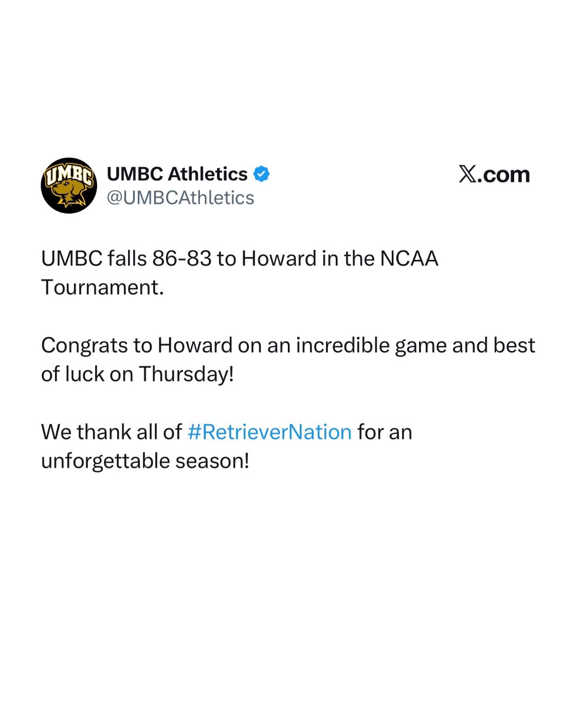Viewport: 583px width, 728px height.
Task: Click the X logo
Action: pos(467,175)
